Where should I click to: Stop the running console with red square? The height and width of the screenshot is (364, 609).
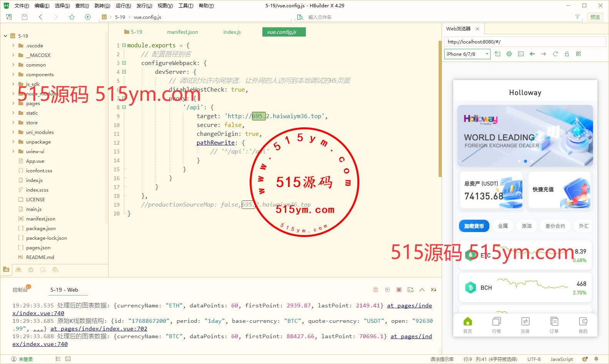(399, 290)
